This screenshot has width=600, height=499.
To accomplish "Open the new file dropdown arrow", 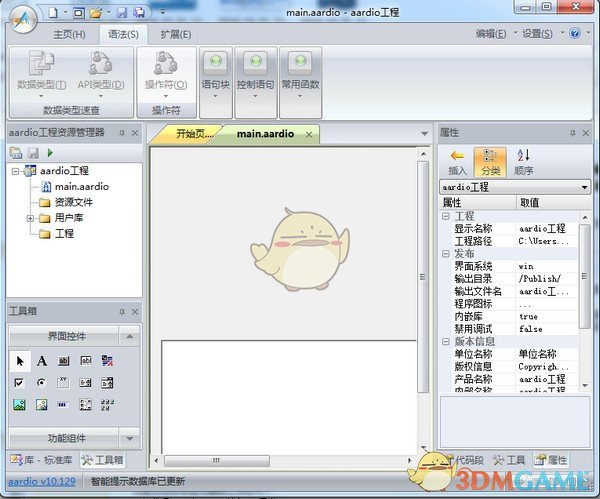I will (65, 13).
